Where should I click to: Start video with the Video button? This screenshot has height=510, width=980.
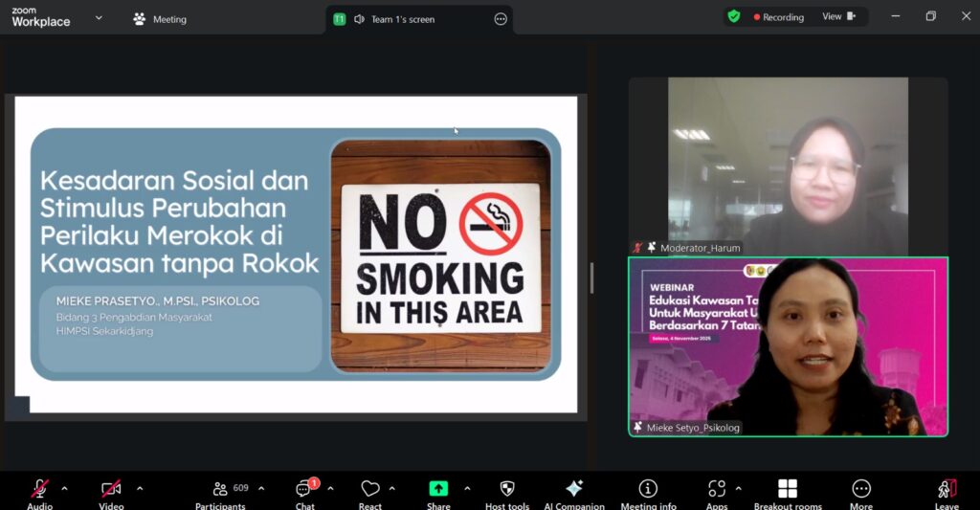coord(111,490)
